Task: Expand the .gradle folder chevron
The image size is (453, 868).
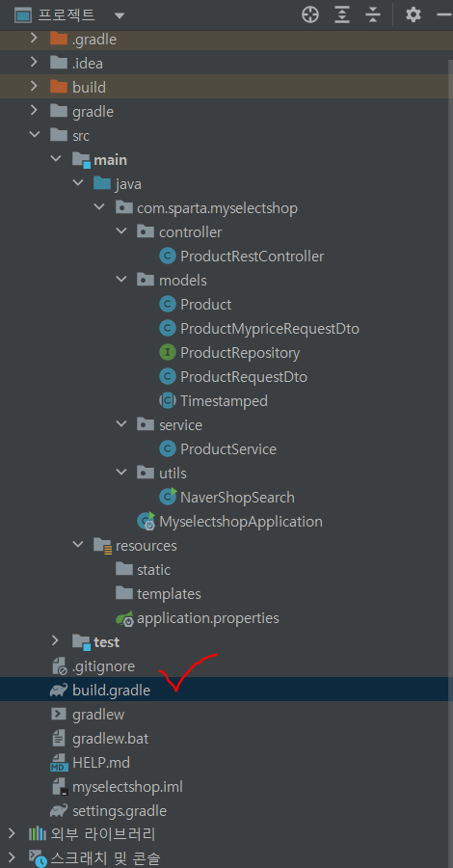Action: tap(34, 39)
